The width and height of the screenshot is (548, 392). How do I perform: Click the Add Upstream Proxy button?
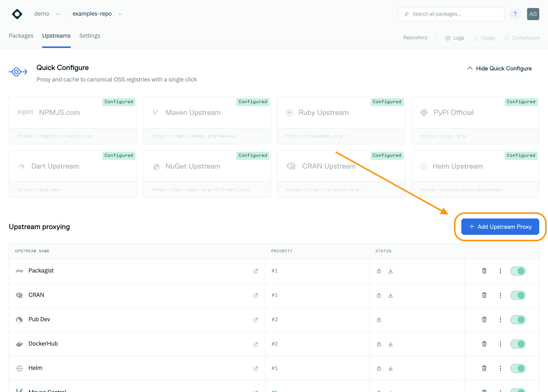click(500, 227)
